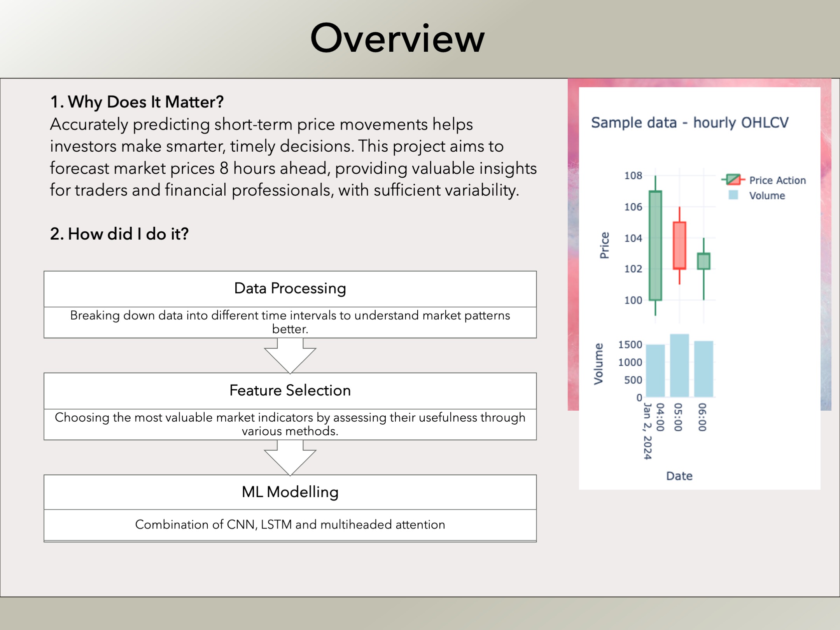Image resolution: width=840 pixels, height=630 pixels.
Task: Select the Data Processing box header
Action: point(290,289)
